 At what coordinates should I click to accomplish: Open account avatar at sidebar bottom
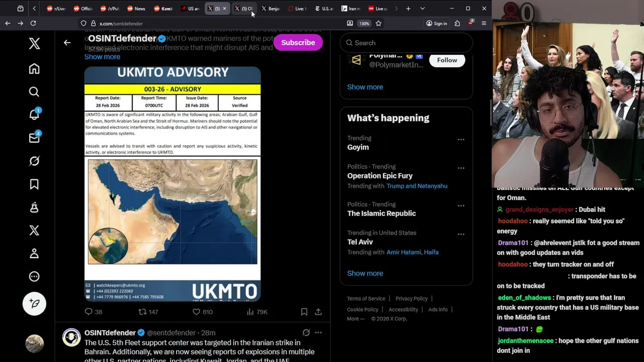[34, 343]
